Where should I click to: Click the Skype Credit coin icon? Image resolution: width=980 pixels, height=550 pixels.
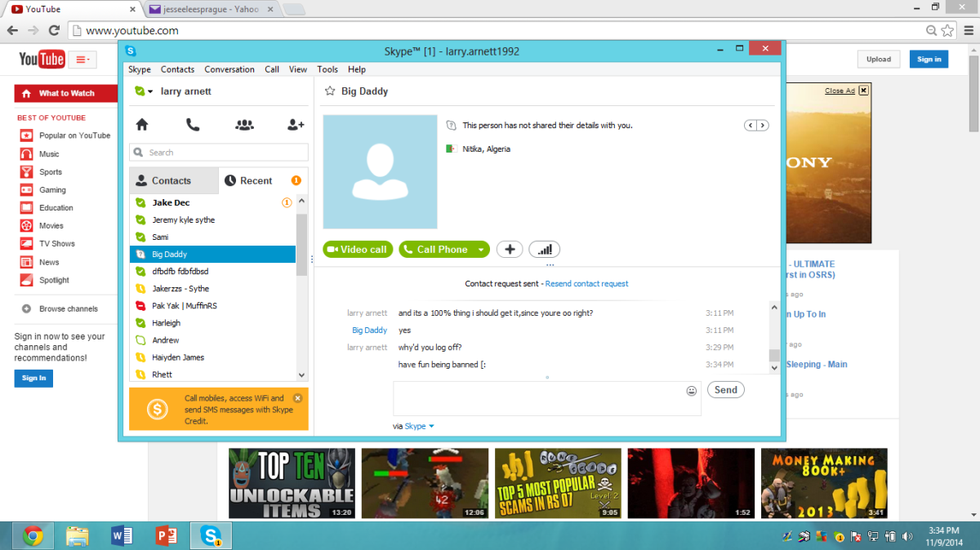click(x=158, y=410)
